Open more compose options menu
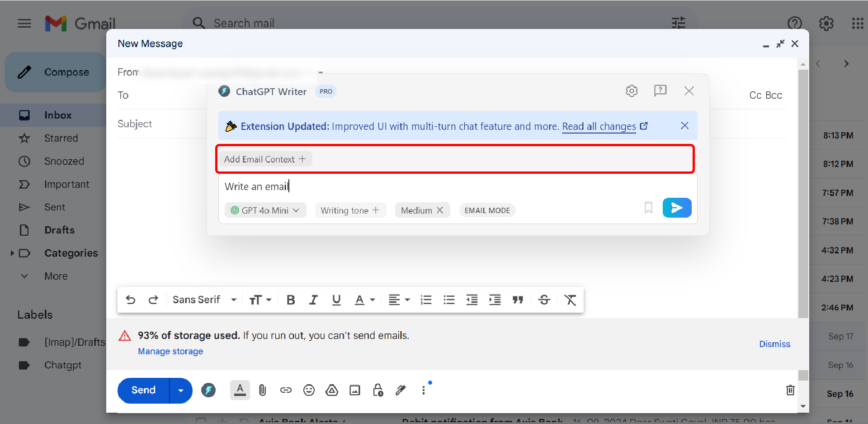This screenshot has width=868, height=424. click(424, 390)
